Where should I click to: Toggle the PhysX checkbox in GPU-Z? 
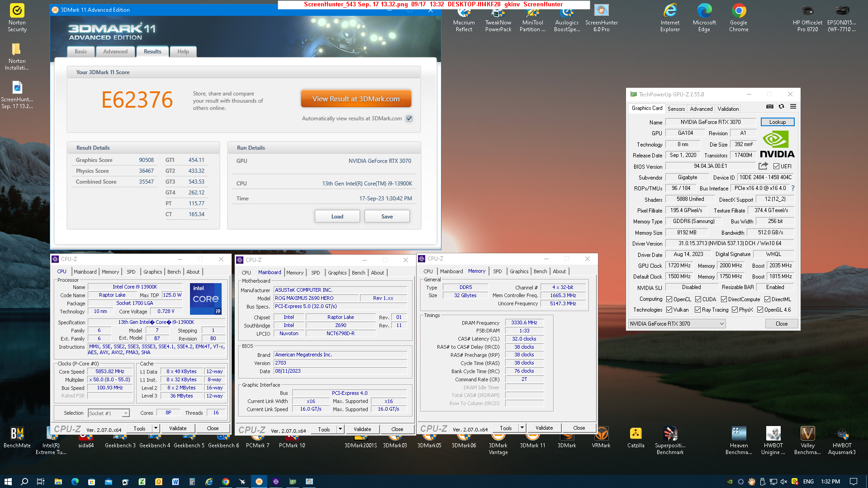click(x=735, y=310)
